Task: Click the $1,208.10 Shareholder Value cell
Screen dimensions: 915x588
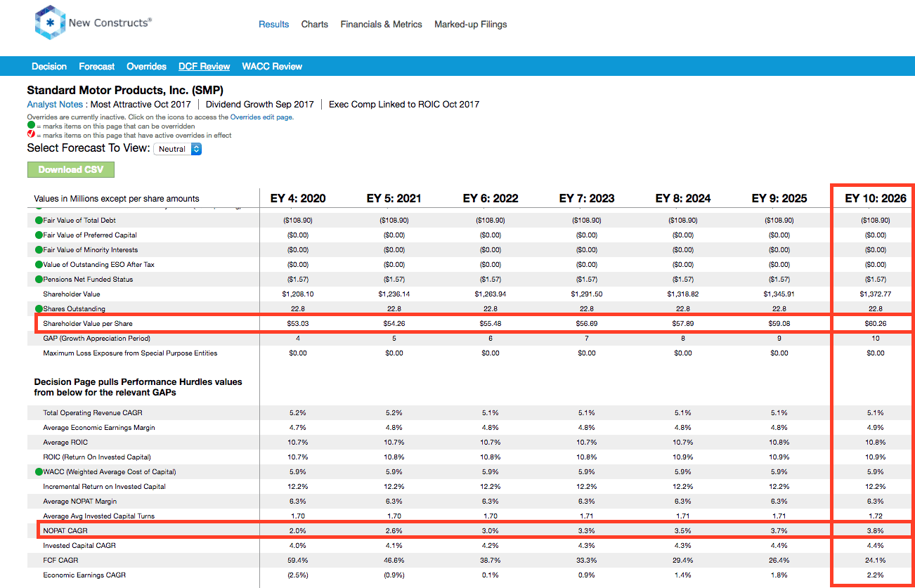Action: tap(298, 294)
